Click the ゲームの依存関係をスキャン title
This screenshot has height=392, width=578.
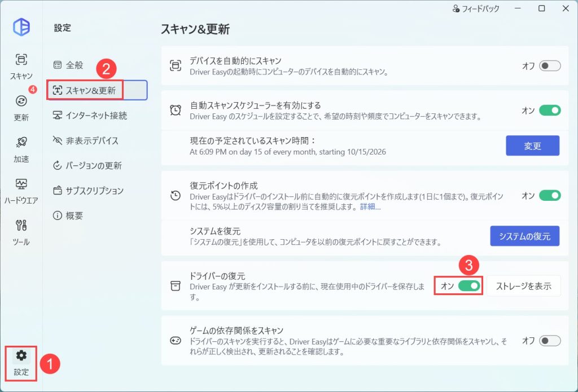pyautogui.click(x=237, y=330)
